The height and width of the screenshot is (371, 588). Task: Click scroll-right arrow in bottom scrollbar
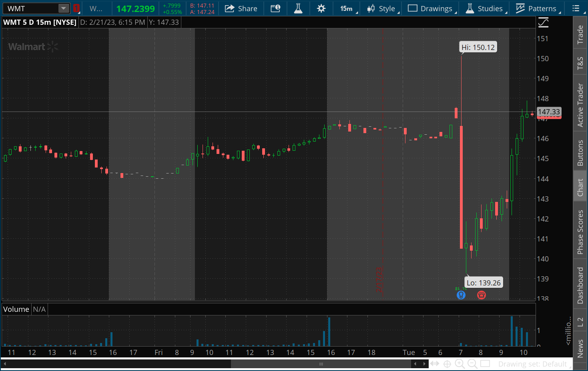pyautogui.click(x=424, y=364)
